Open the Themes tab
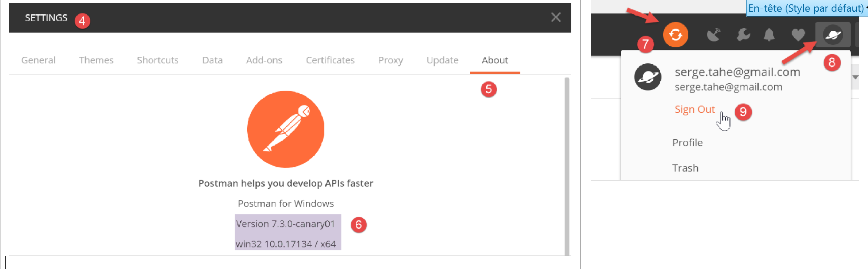Screen dimensions: 868x269 click(96, 60)
